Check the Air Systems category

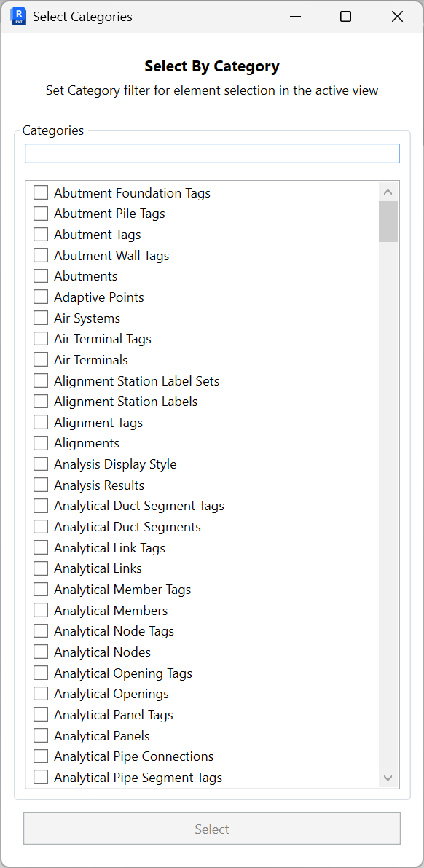pyautogui.click(x=41, y=318)
